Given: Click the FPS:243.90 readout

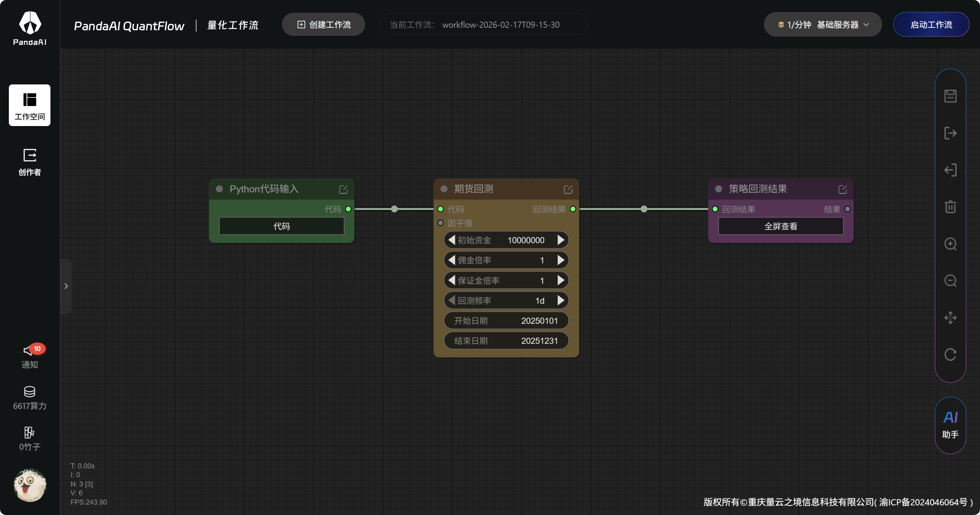Looking at the screenshot, I should pos(89,502).
